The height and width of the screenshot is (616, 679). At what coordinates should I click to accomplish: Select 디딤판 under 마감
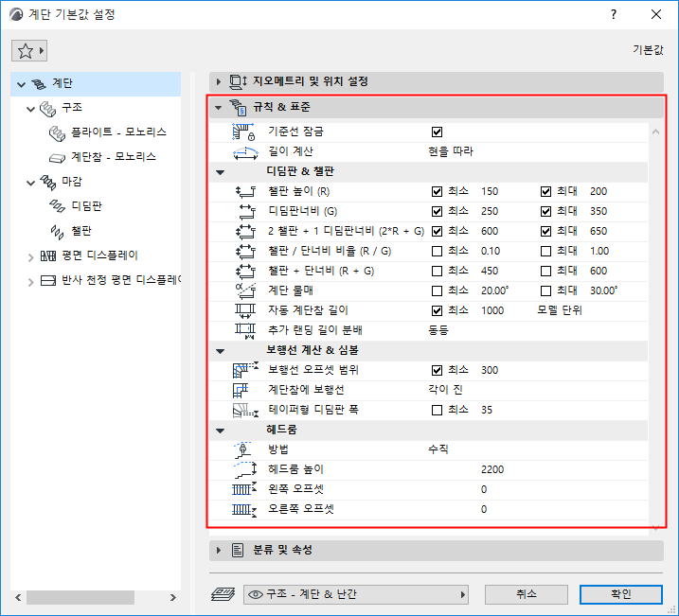point(86,206)
